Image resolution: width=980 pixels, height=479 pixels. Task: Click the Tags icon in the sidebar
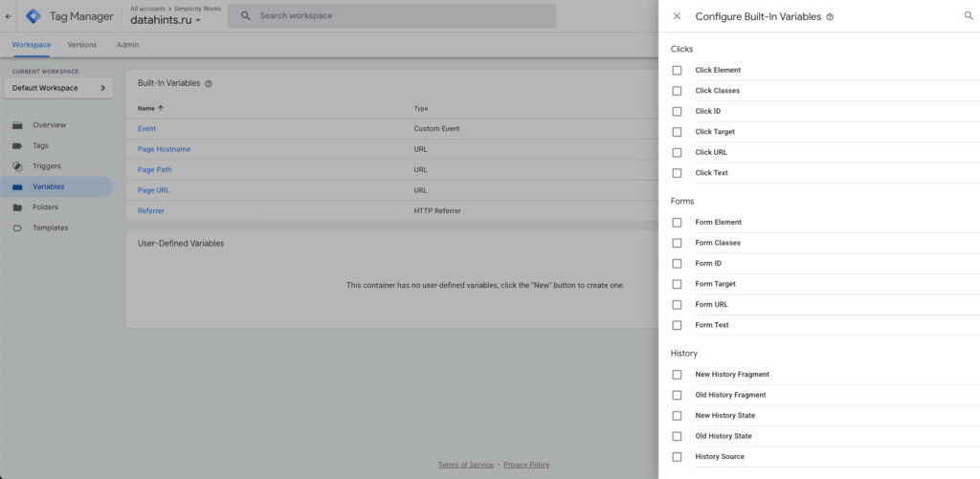point(17,146)
